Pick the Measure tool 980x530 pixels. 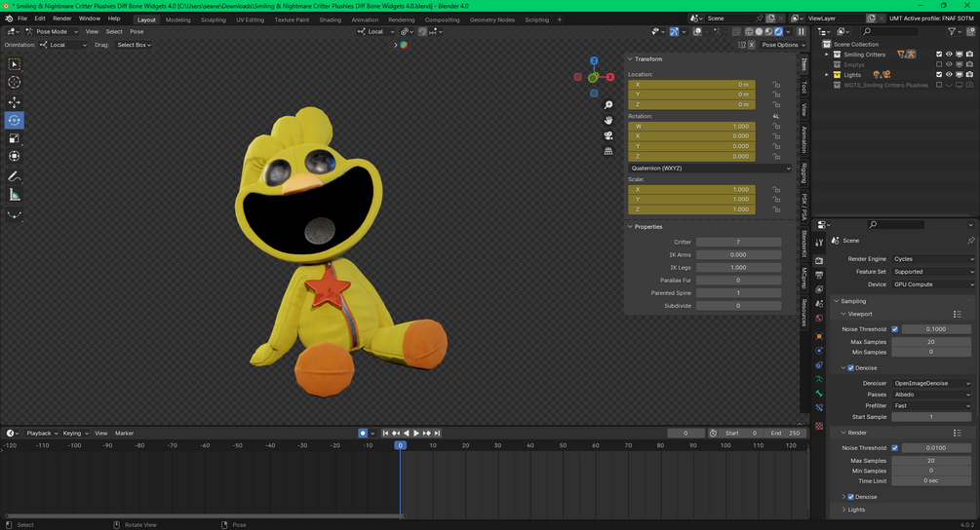(15, 195)
